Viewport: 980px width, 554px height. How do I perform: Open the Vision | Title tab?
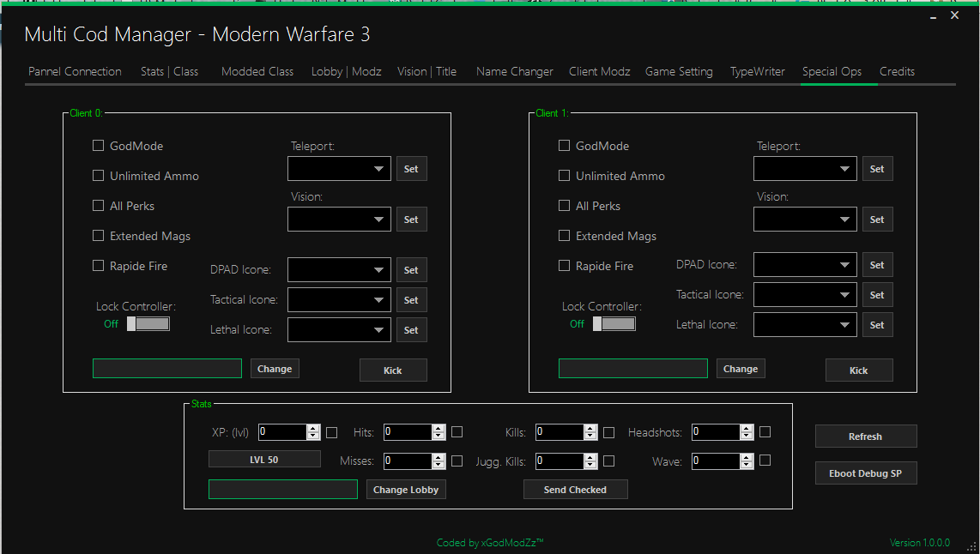[x=426, y=72]
